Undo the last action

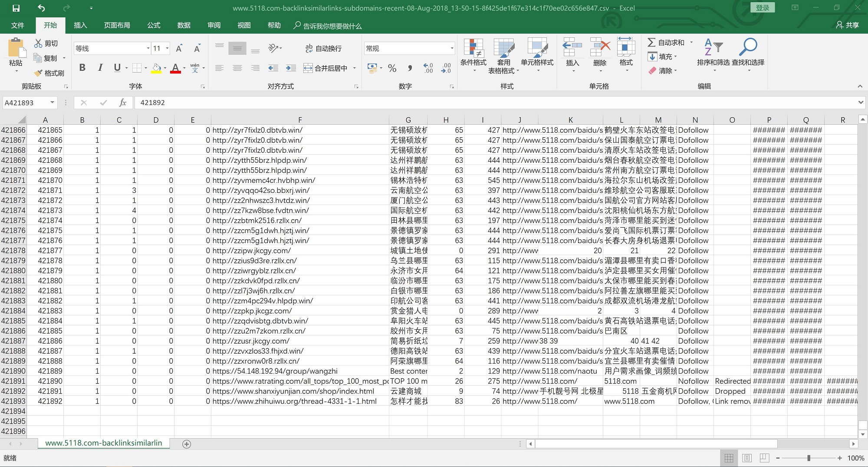click(41, 8)
